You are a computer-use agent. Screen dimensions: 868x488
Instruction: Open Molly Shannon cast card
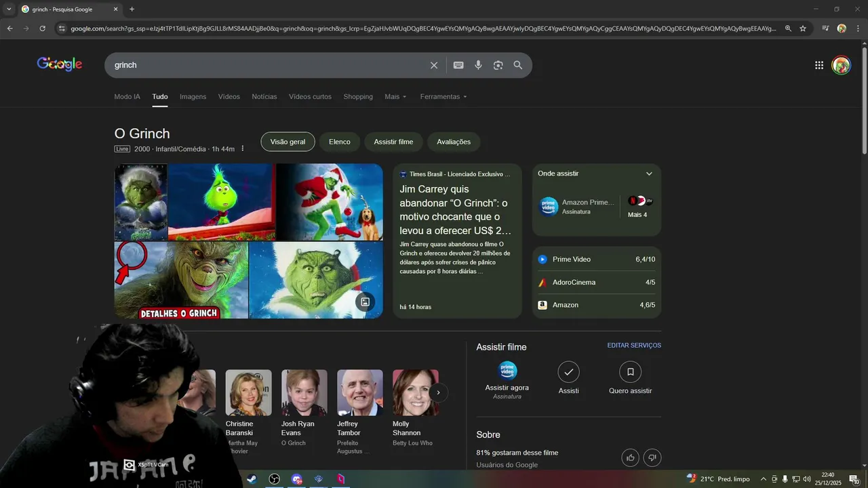click(x=415, y=408)
